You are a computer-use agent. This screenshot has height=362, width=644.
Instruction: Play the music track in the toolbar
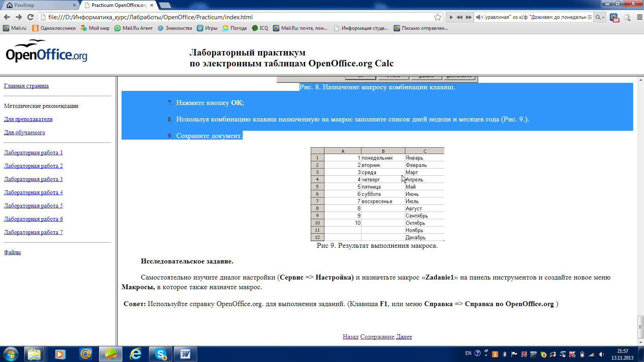click(451, 17)
